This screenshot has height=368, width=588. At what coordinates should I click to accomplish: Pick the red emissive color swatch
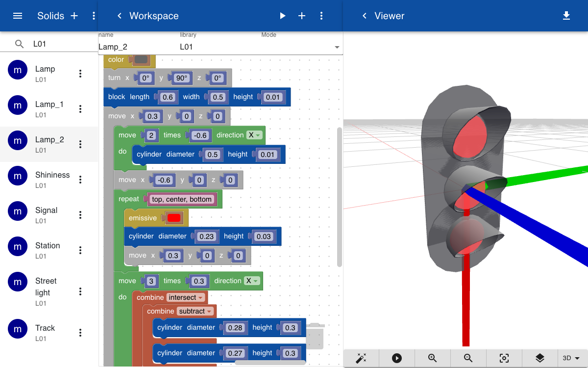(x=174, y=218)
